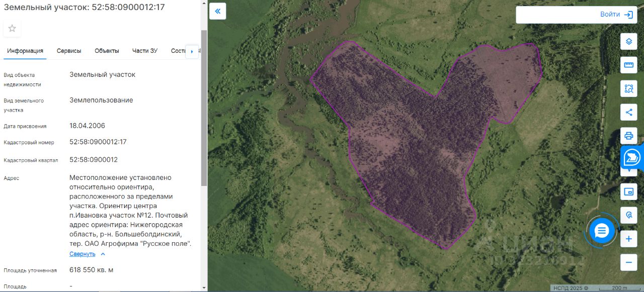644x292 pixels.
Task: Open the round chat support button
Action: point(602,231)
